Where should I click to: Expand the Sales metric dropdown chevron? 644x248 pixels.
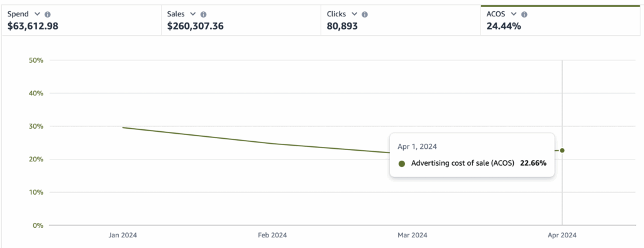193,14
